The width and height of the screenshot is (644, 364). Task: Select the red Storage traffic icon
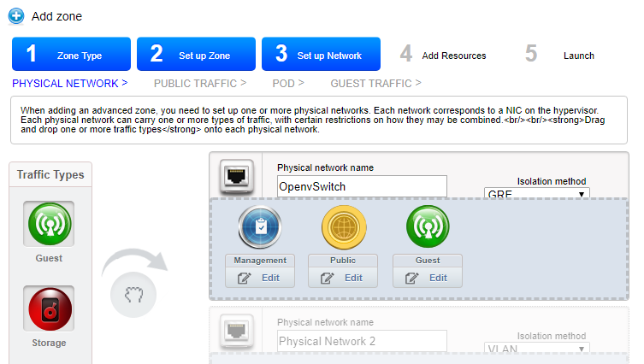coord(48,308)
